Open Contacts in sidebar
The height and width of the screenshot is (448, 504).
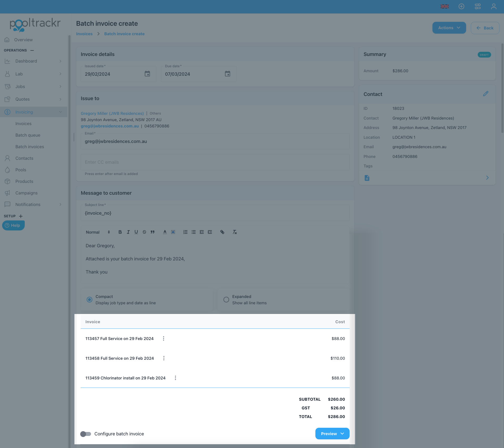point(24,158)
